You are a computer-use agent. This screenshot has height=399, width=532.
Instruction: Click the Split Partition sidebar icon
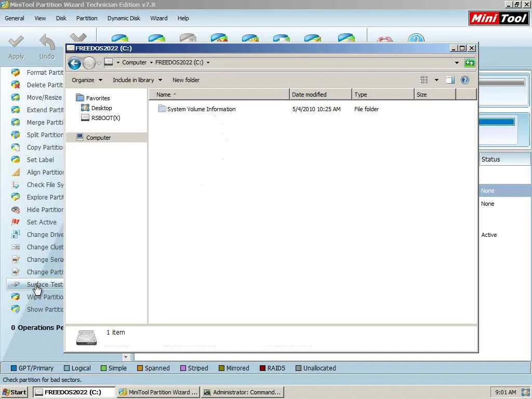pyautogui.click(x=16, y=135)
